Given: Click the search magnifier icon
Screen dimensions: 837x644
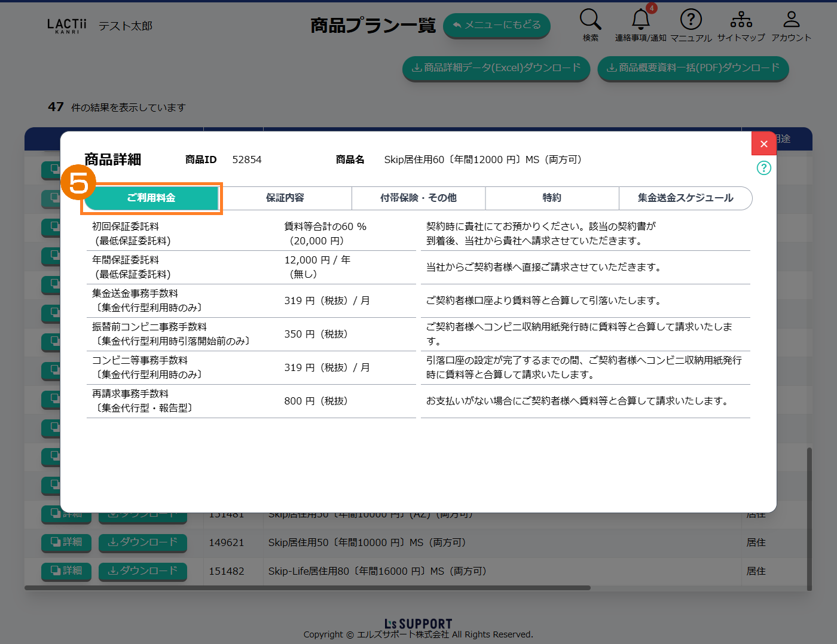Looking at the screenshot, I should click(x=590, y=20).
